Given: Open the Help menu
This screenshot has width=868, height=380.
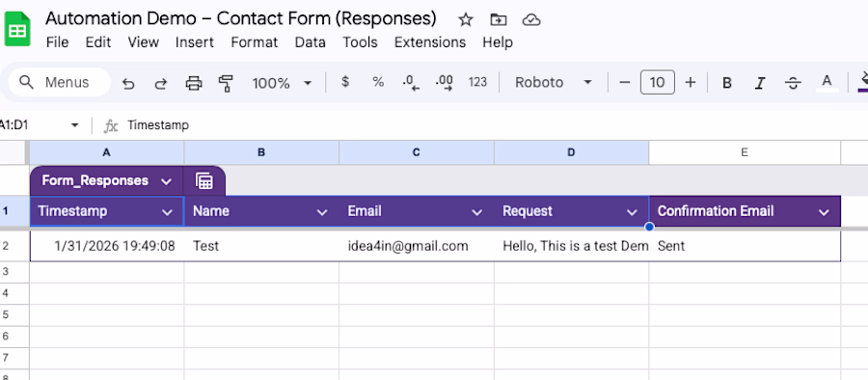Looking at the screenshot, I should pyautogui.click(x=497, y=42).
